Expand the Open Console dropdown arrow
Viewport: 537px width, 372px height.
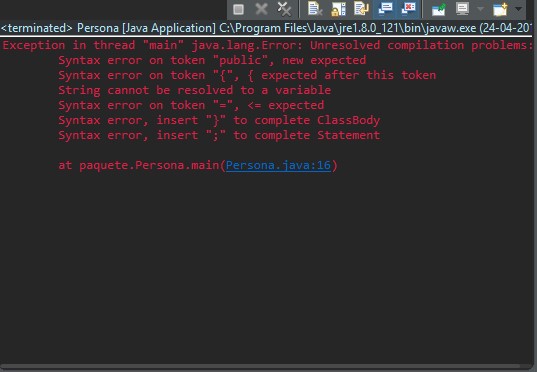(x=519, y=9)
